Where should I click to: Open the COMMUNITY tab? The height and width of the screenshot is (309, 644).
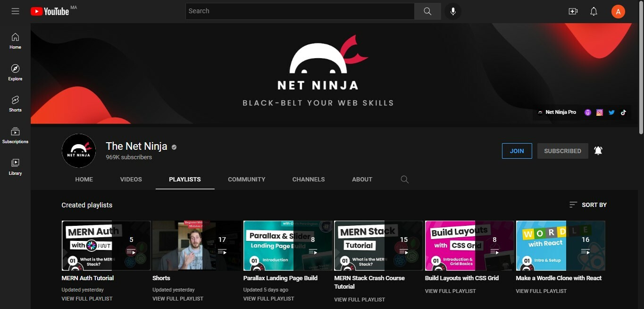[x=246, y=179]
